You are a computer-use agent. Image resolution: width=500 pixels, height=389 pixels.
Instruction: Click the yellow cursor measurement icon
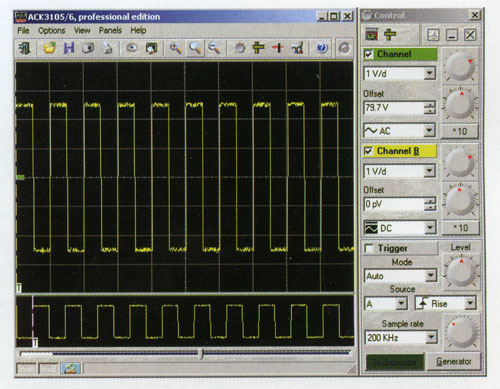click(x=258, y=48)
